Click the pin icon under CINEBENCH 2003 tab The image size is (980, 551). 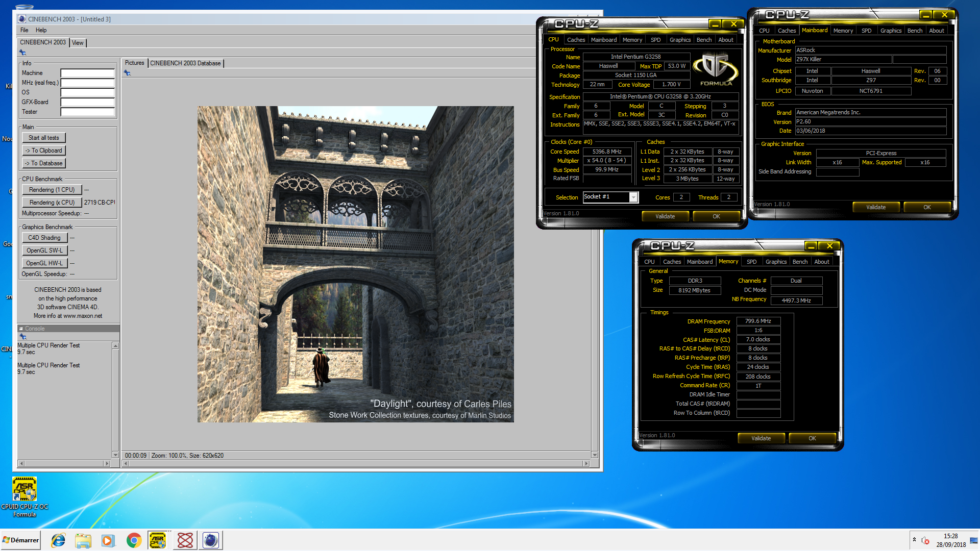coord(22,53)
